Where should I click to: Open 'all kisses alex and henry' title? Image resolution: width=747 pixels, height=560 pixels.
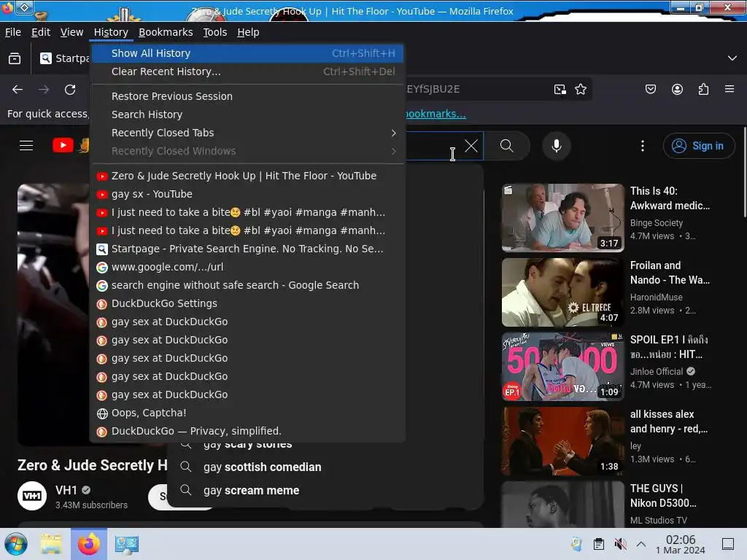click(668, 421)
